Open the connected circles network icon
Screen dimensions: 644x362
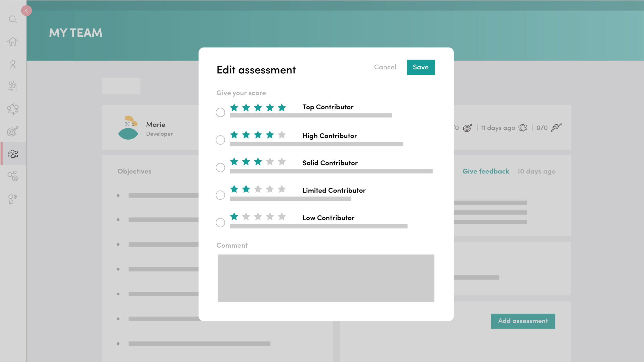[13, 176]
